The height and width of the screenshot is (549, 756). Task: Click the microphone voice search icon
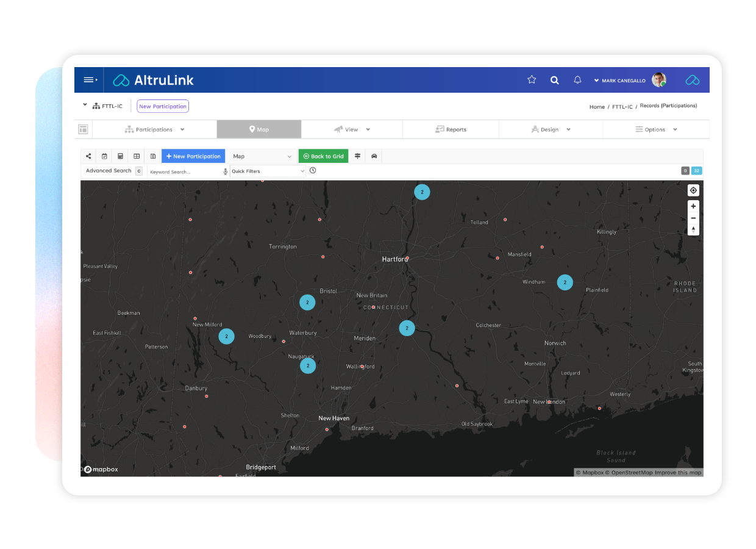[x=226, y=171]
